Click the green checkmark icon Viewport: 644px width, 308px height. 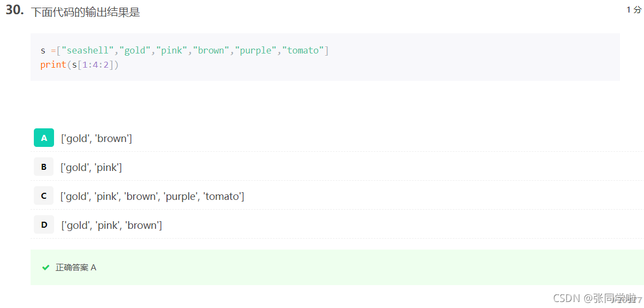coord(46,267)
